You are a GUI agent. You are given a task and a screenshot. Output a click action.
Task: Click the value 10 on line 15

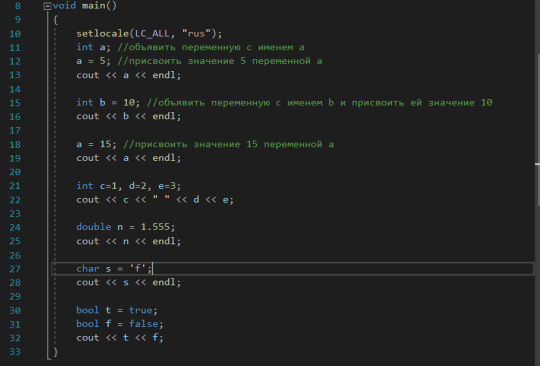tap(129, 102)
